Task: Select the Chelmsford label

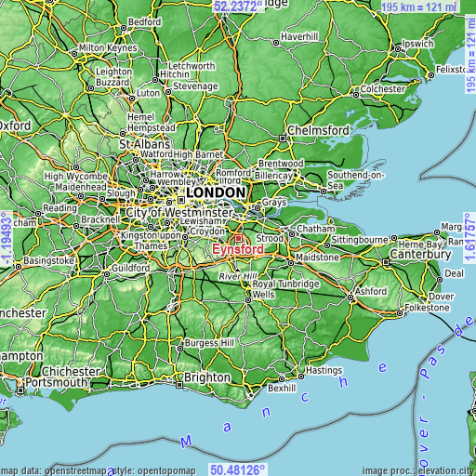Action: click(318, 130)
